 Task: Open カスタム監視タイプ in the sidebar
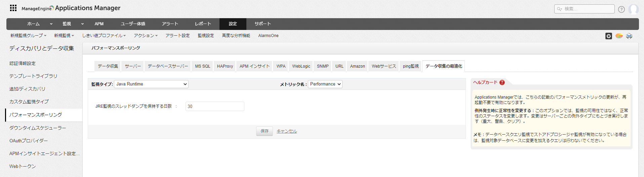pyautogui.click(x=29, y=102)
